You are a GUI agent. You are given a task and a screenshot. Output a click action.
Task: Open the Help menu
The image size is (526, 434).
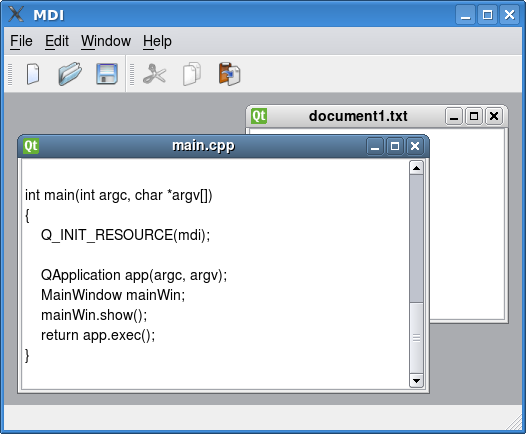click(157, 41)
